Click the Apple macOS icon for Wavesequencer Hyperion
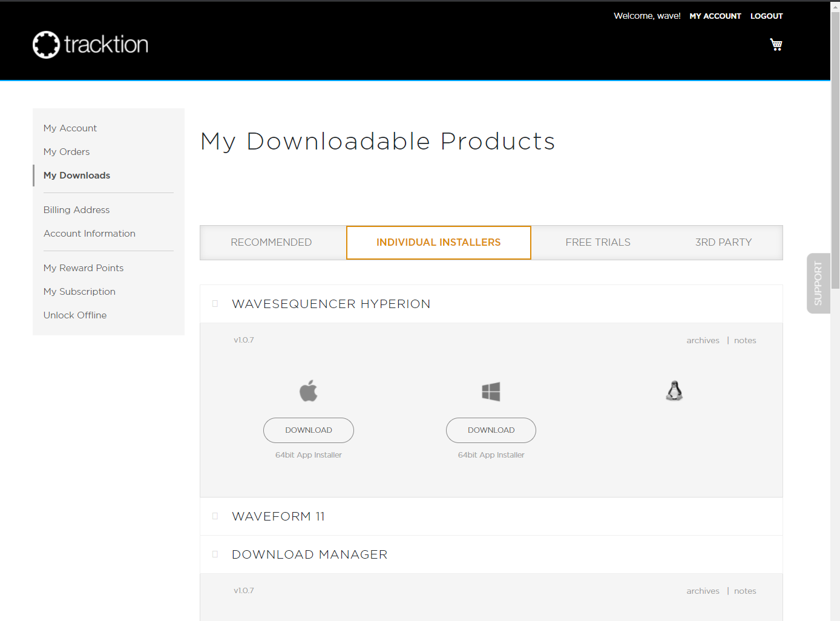Viewport: 840px width, 621px height. pos(309,391)
